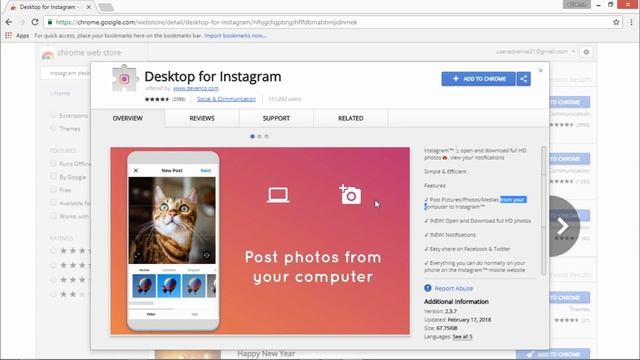Open the Apps shortcut in bookmarks bar
This screenshot has width=640, height=360.
coord(17,36)
